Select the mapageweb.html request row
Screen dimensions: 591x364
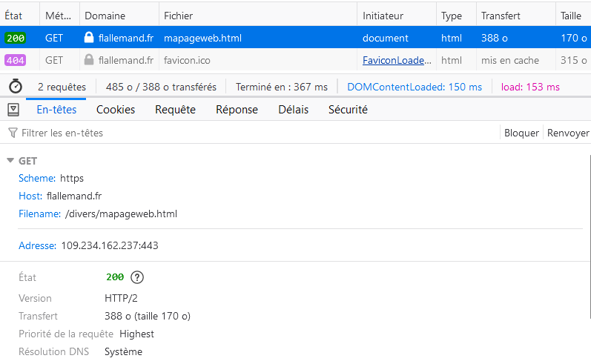click(297, 38)
